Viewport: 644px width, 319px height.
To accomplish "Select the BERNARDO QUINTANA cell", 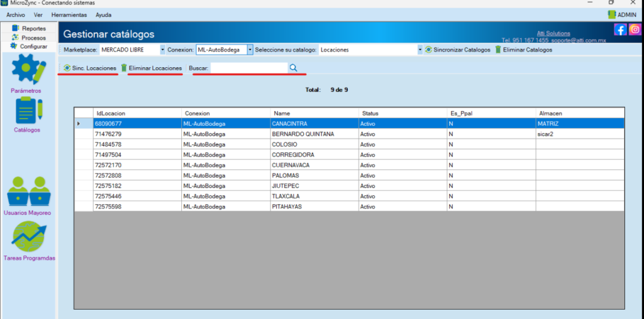I will (314, 134).
